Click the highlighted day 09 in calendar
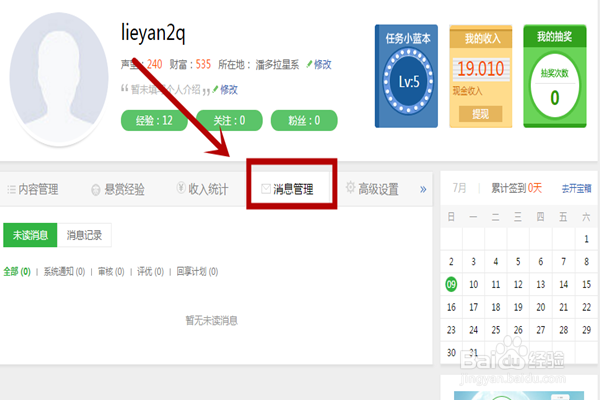The height and width of the screenshot is (400, 600). pyautogui.click(x=451, y=284)
